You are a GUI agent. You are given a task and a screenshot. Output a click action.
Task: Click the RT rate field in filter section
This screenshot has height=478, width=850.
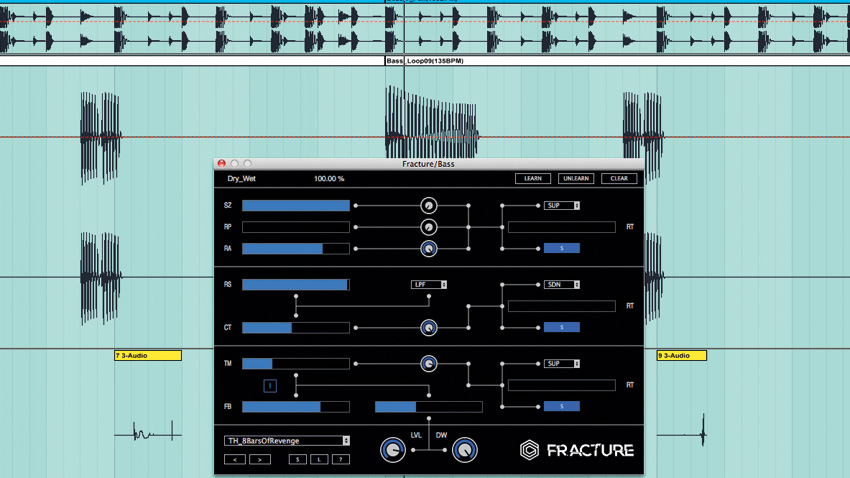562,306
